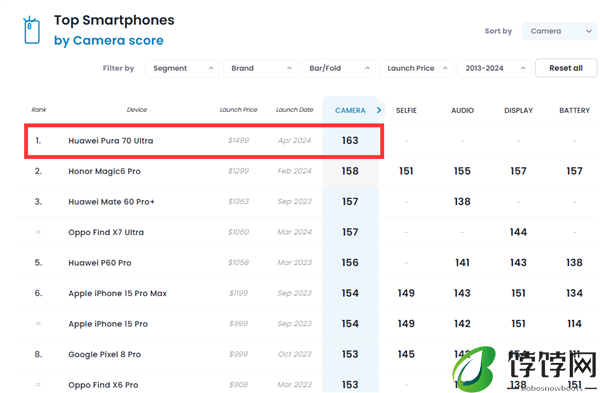This screenshot has width=600, height=393.
Task: Open the Apple iPhone 15 Pro Max entry
Action: [x=117, y=294]
